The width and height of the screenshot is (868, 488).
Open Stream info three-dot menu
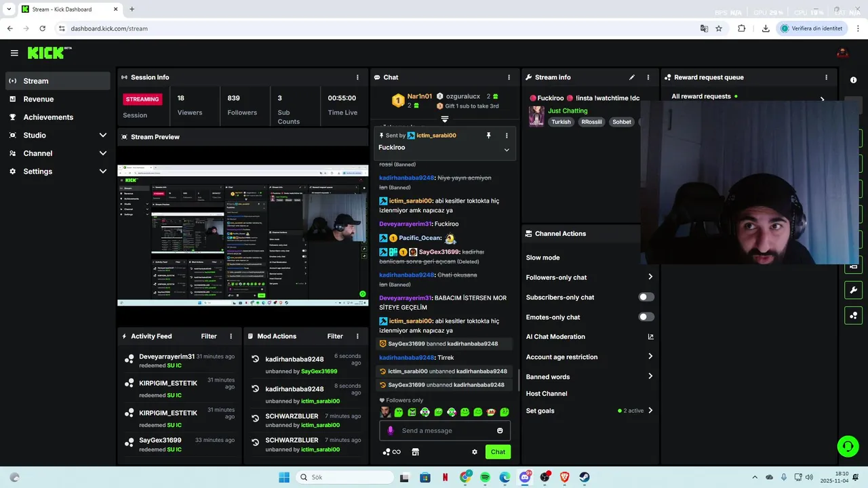tap(648, 77)
